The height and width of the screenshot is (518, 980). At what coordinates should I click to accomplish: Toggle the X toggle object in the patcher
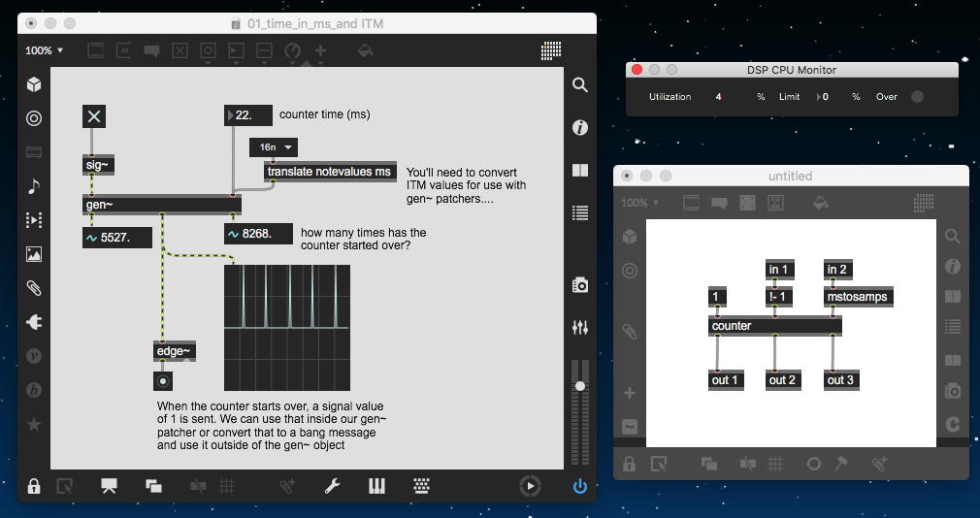point(94,116)
